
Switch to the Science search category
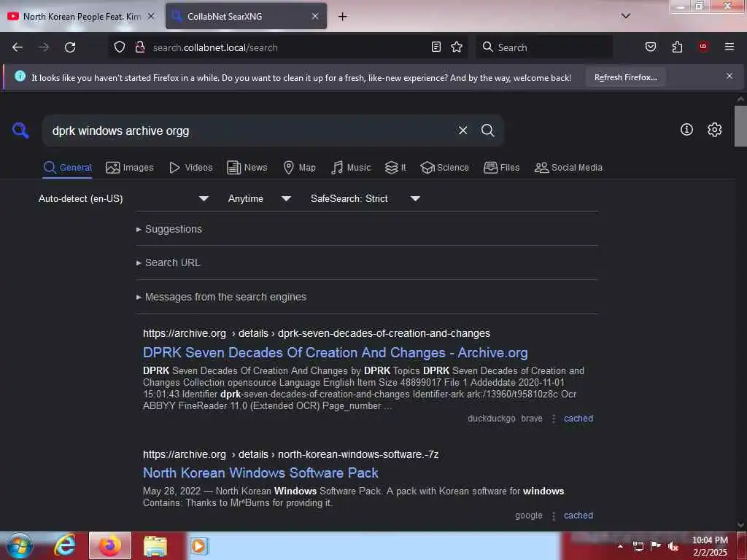pos(444,168)
